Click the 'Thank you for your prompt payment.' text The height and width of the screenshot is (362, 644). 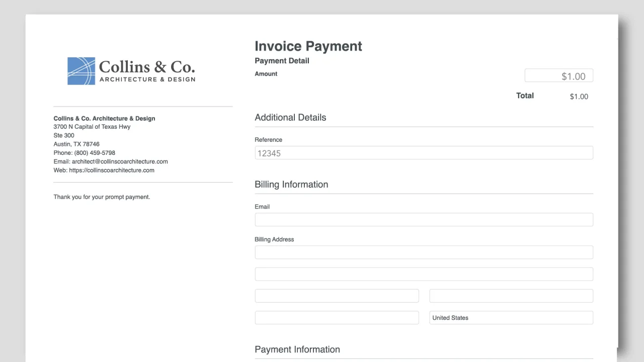click(x=102, y=197)
